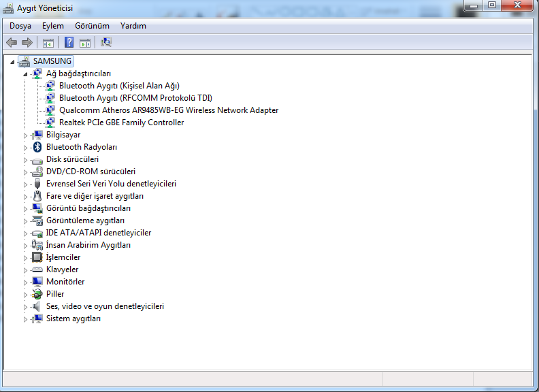Expand the Görüntü bağdaştırıcıları category
Image resolution: width=539 pixels, height=392 pixels.
pyautogui.click(x=26, y=208)
